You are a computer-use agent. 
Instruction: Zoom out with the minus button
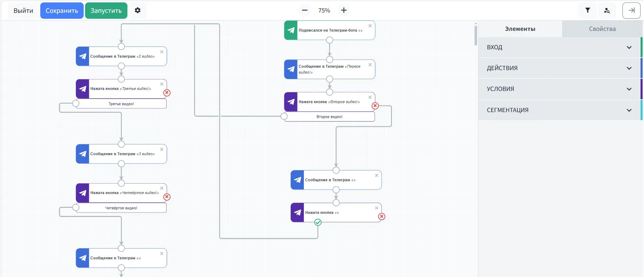point(304,10)
